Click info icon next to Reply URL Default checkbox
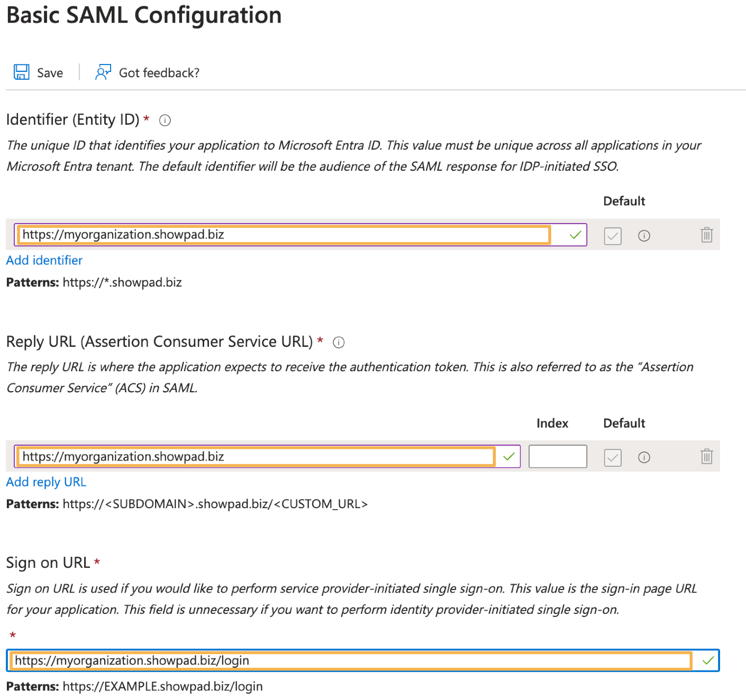Screen dimensions: 746x700 click(644, 457)
